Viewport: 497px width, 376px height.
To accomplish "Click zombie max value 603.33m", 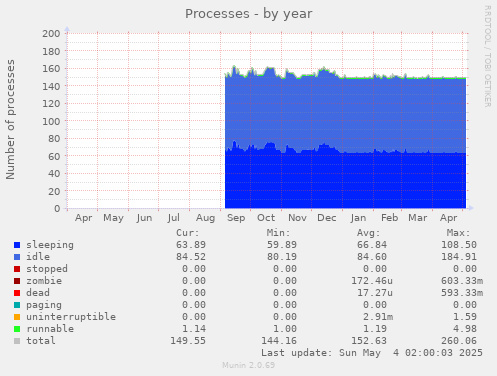I will 462,281.
